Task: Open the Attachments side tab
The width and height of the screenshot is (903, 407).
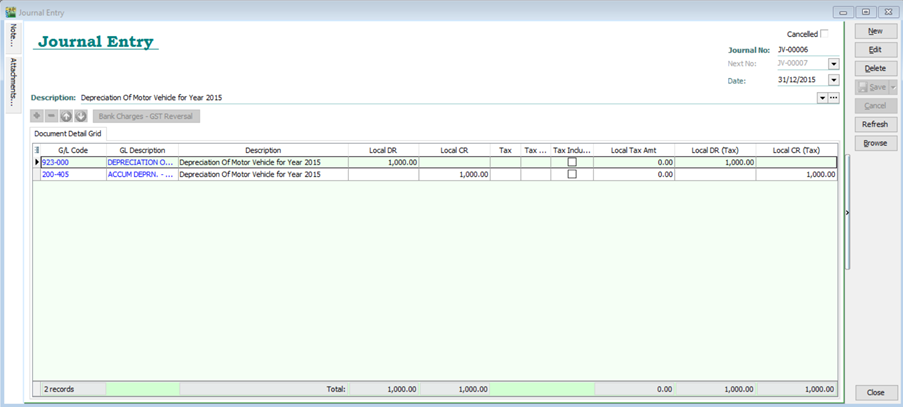Action: click(x=13, y=82)
